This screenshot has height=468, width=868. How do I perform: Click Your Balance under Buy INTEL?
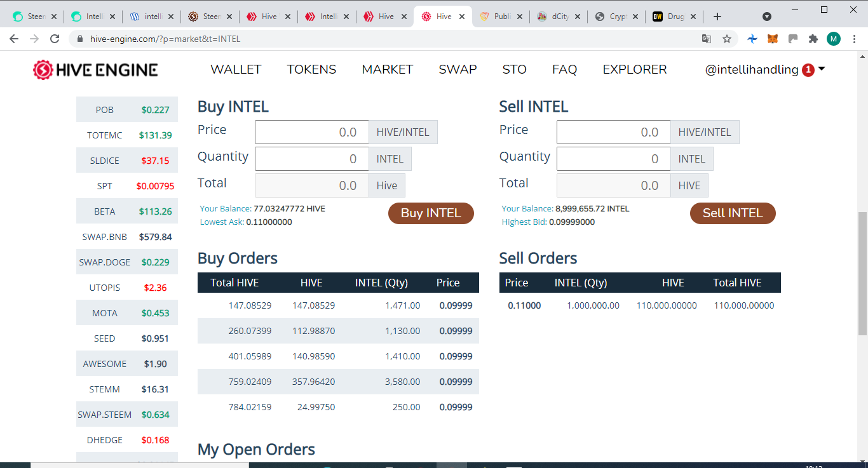(225, 208)
